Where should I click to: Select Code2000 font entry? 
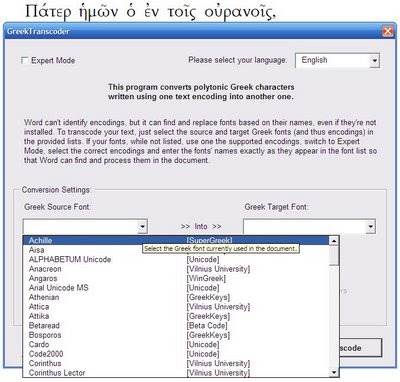pos(176,354)
